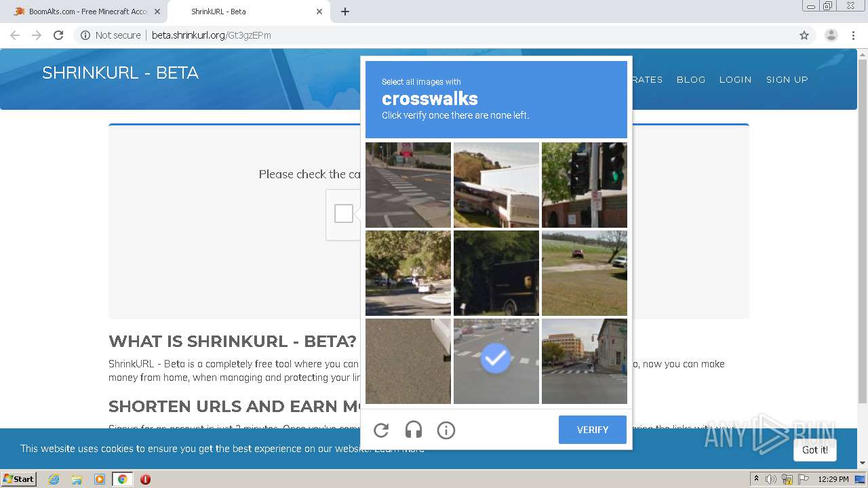Open the SIGN UP menu link
The height and width of the screenshot is (488, 868).
(787, 79)
